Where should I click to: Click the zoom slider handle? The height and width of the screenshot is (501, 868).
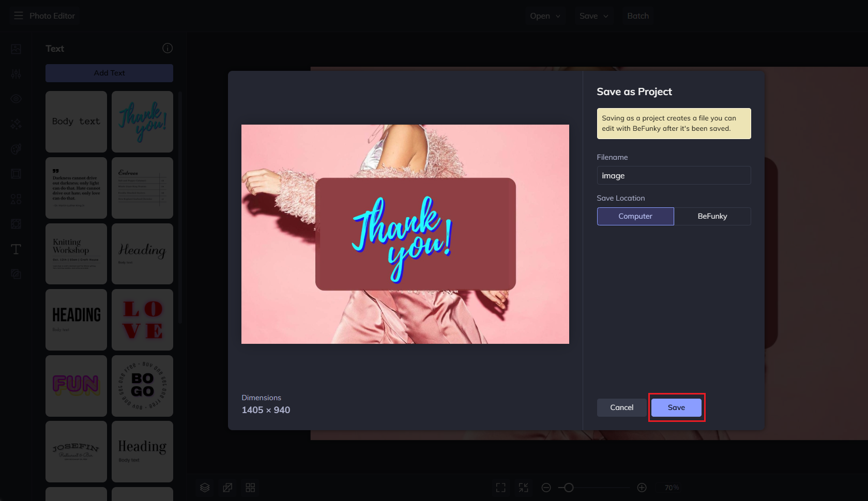[x=569, y=488]
